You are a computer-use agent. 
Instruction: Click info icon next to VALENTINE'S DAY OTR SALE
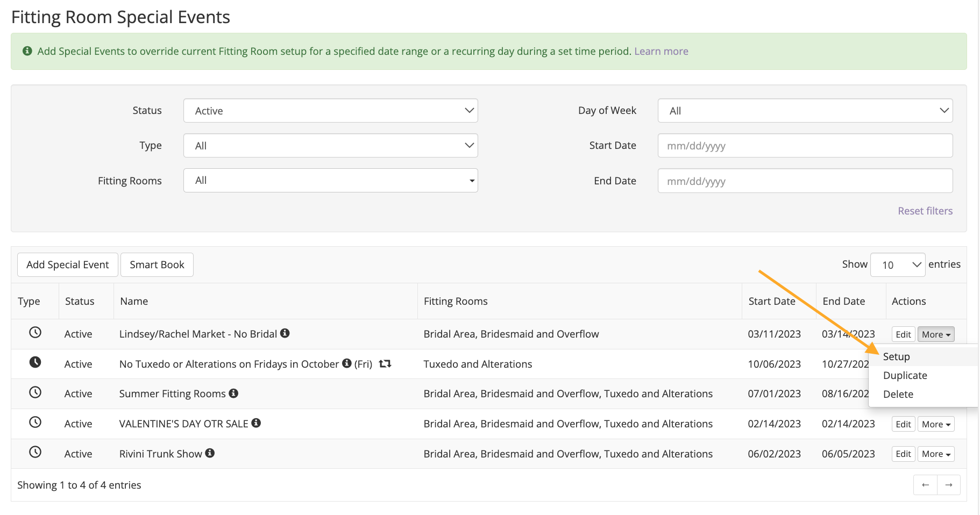256,423
